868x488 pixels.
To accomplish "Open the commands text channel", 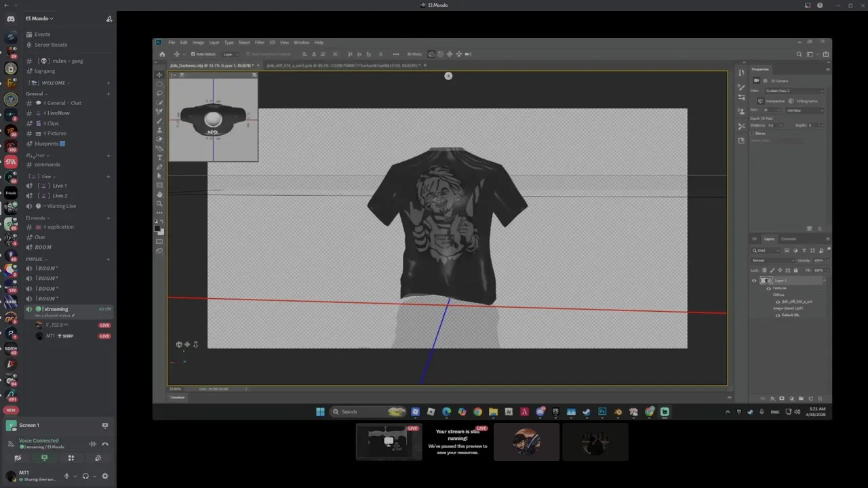I will coord(47,165).
